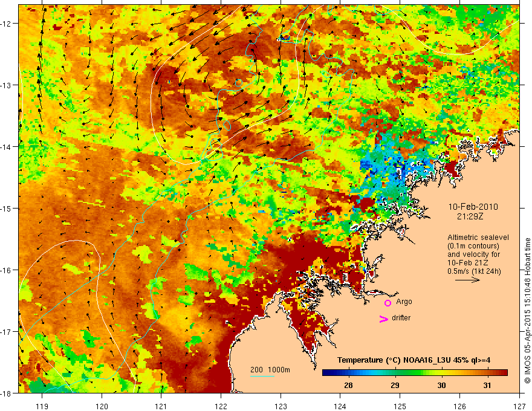The height and width of the screenshot is (411, 532).
Task: Click the longitude axis label '124'
Action: (x=340, y=406)
